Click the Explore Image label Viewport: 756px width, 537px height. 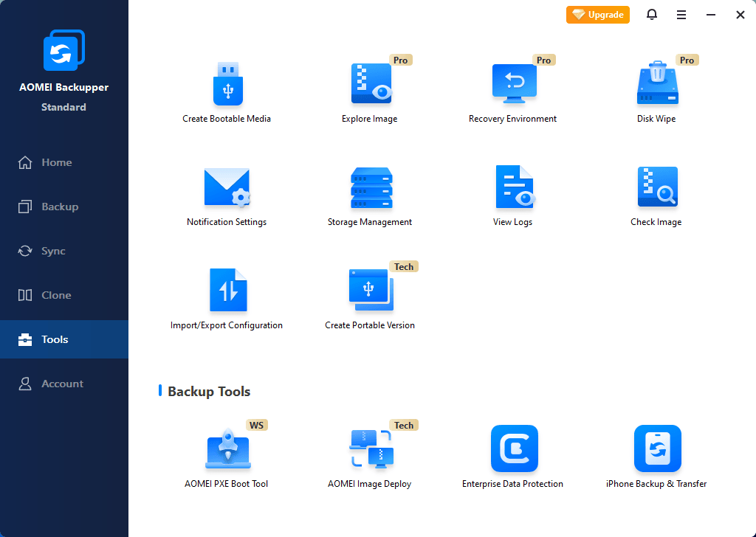tap(370, 119)
